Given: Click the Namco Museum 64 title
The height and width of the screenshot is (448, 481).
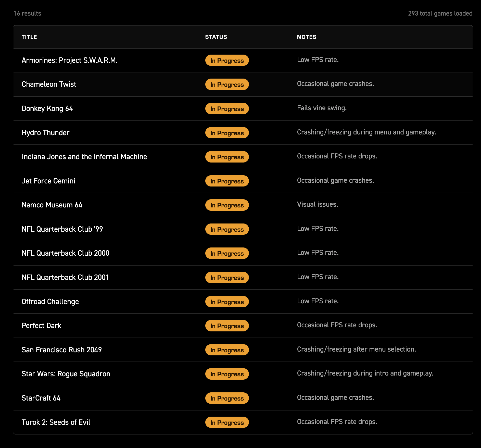Looking at the screenshot, I should pyautogui.click(x=52, y=205).
